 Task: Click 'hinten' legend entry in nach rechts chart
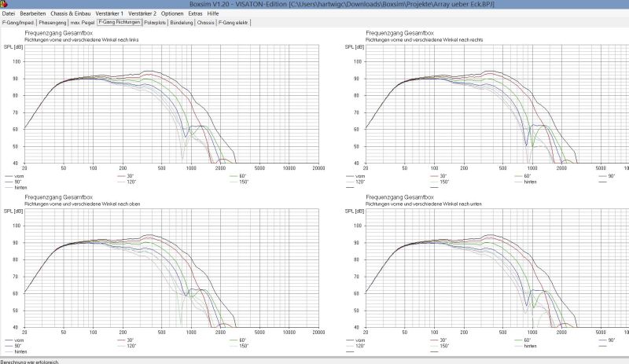526,182
